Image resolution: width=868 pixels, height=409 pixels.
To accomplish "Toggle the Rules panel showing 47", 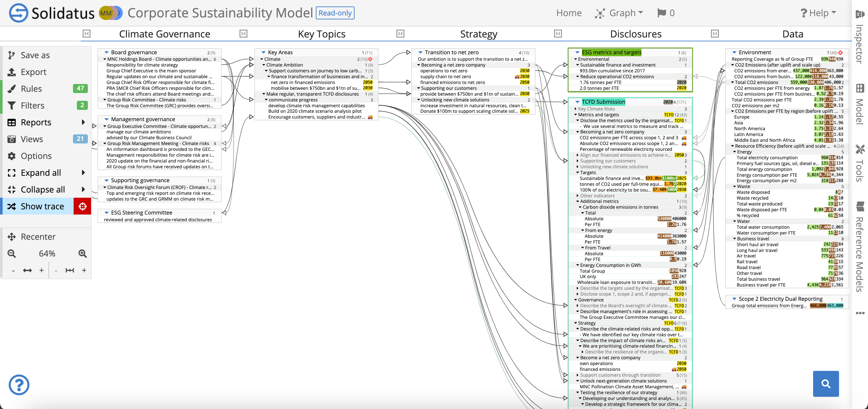I will pos(31,89).
